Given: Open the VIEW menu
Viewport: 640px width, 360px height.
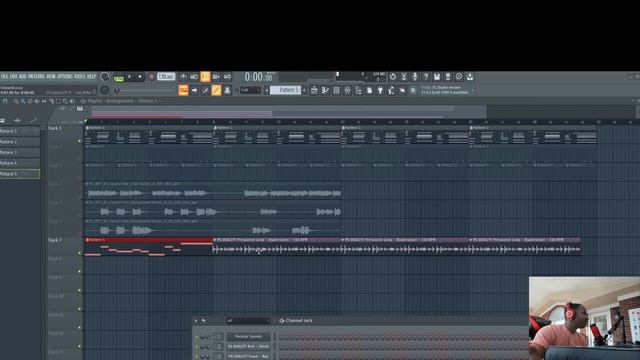Looking at the screenshot, I should click(51, 76).
